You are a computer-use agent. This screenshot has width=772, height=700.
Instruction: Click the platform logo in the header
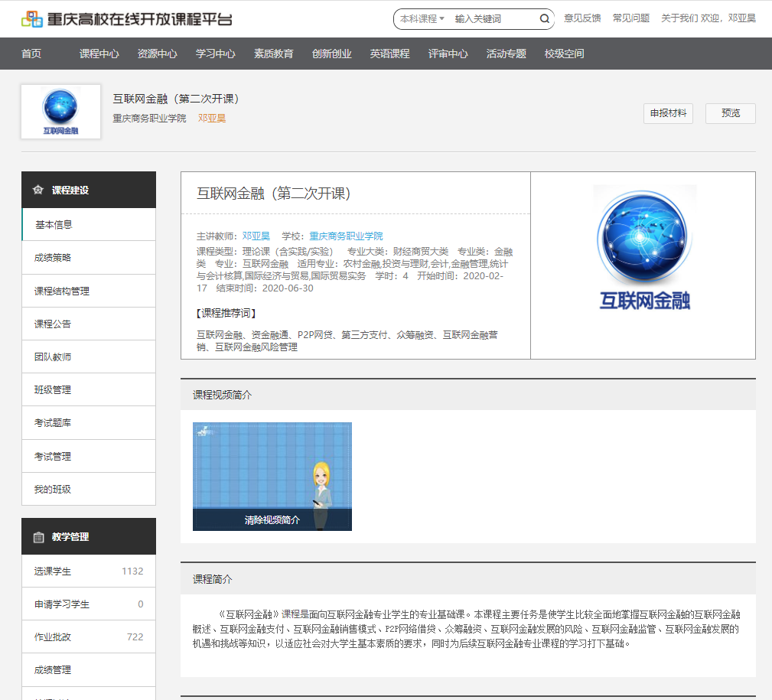click(126, 19)
